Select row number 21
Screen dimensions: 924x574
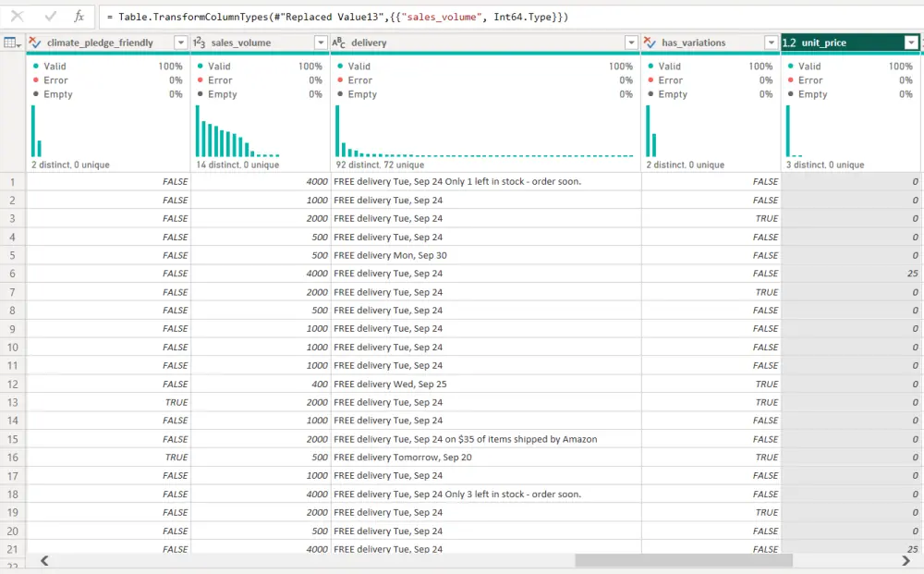(x=12, y=549)
